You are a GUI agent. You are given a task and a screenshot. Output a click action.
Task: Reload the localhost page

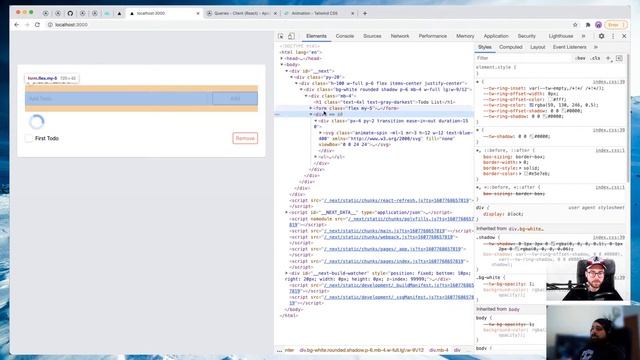(37, 25)
